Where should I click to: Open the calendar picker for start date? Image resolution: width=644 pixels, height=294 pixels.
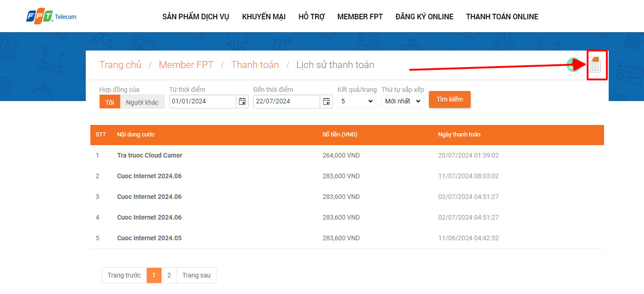[242, 102]
